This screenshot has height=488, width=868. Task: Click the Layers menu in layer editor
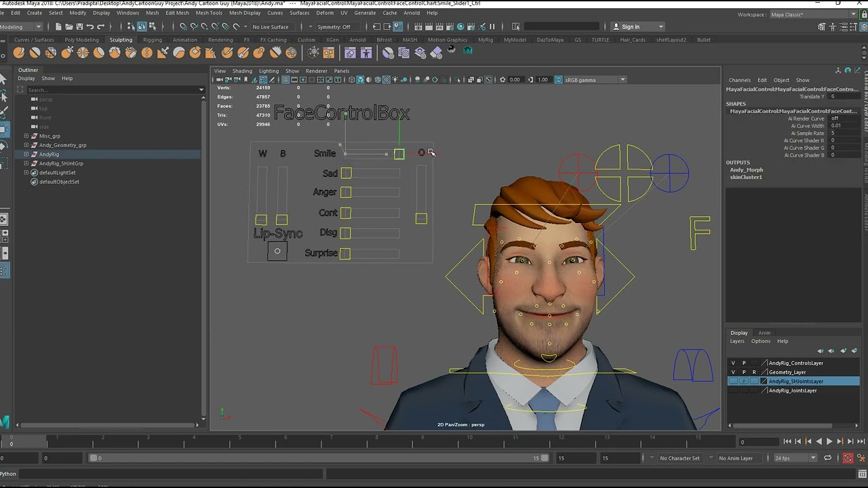[x=737, y=342]
